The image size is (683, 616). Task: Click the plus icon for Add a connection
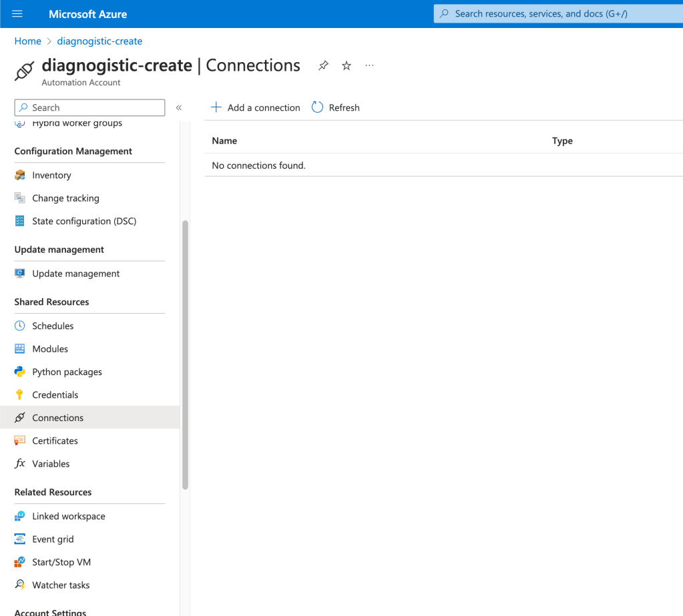216,107
